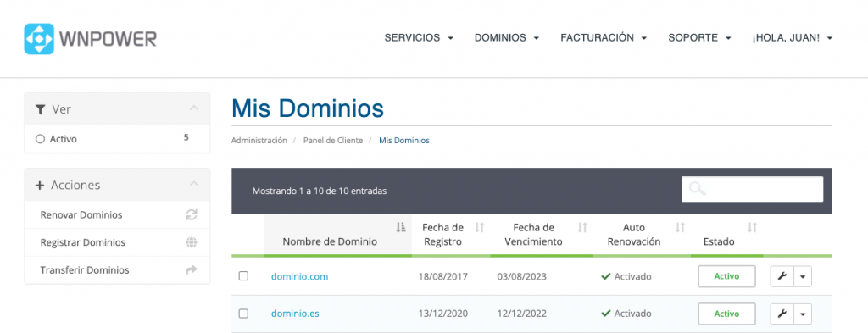This screenshot has width=868, height=333.
Task: Click the wrench icon for dominio.es
Action: click(782, 314)
